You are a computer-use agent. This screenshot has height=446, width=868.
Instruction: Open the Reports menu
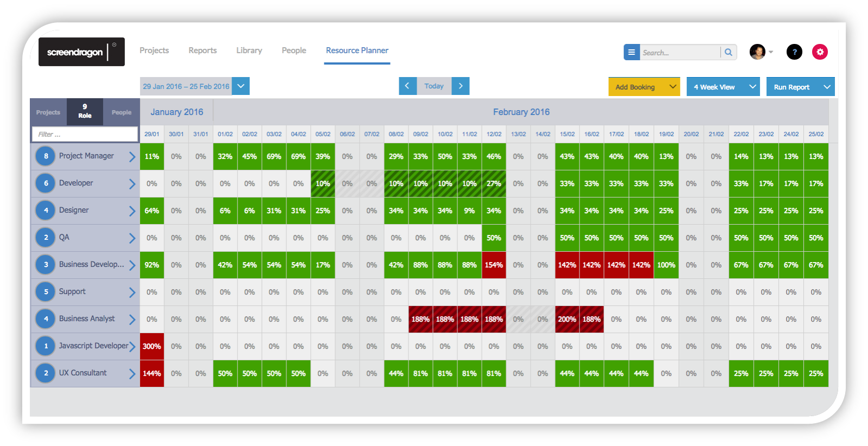tap(202, 50)
